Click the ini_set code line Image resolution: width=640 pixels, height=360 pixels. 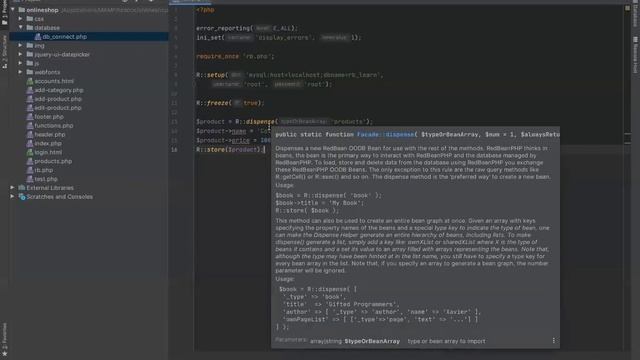coord(279,38)
